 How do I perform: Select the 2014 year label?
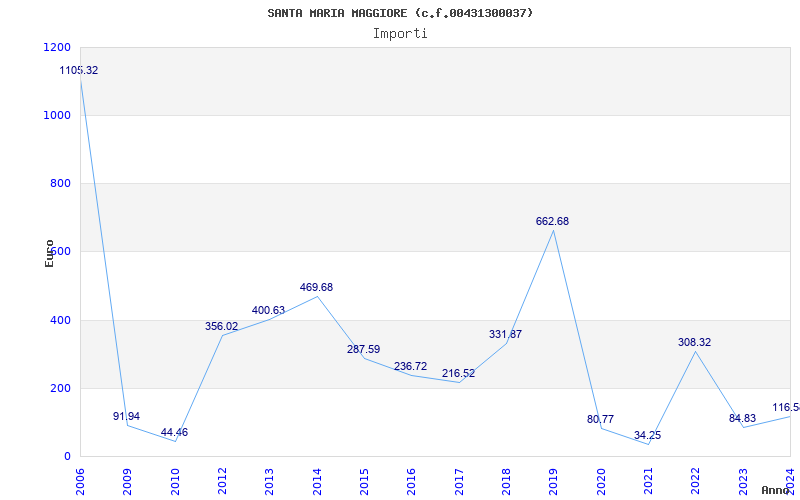pyautogui.click(x=317, y=482)
